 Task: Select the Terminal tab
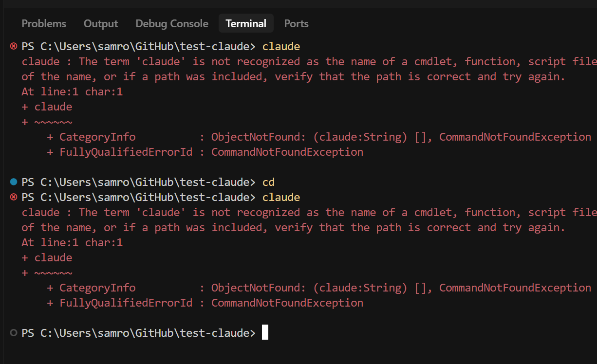click(246, 23)
